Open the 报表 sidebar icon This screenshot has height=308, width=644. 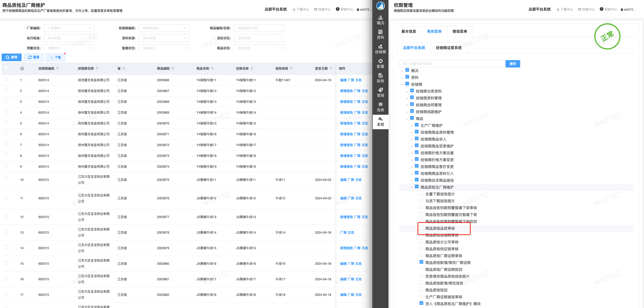point(380,107)
